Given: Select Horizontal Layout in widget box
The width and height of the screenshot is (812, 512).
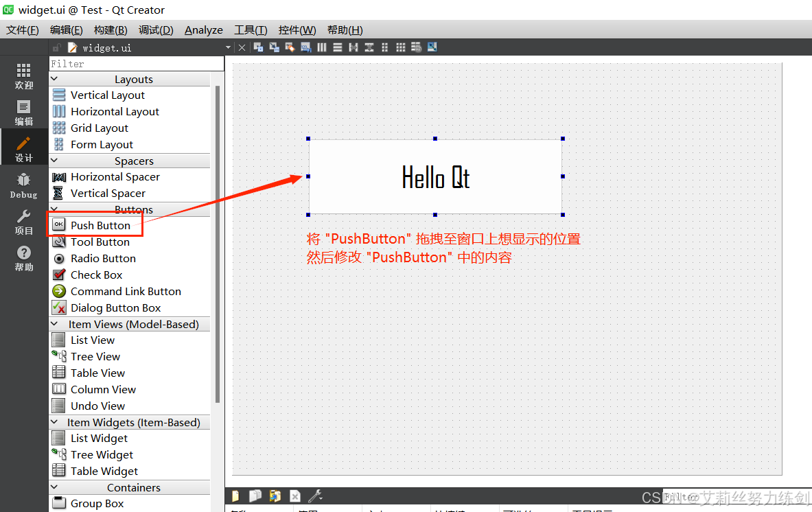Looking at the screenshot, I should [x=130, y=112].
